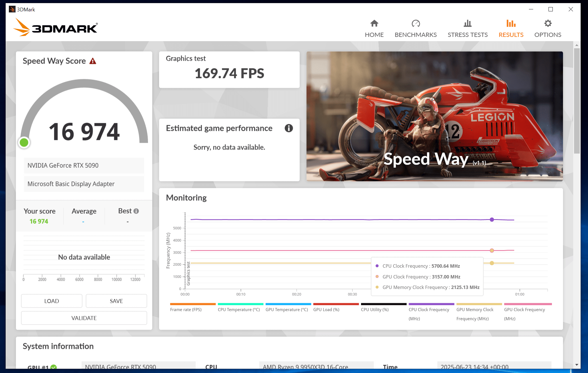
Task: Click the red warning triangle beside Speed Way Score
Action: [x=93, y=61]
